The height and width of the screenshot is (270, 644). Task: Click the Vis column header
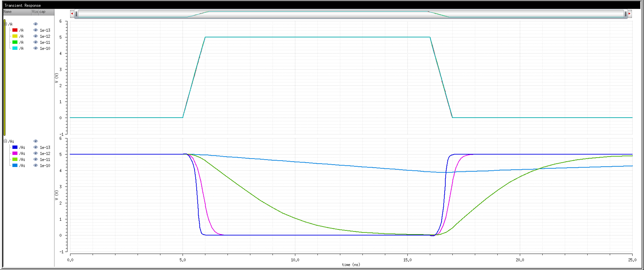35,12
